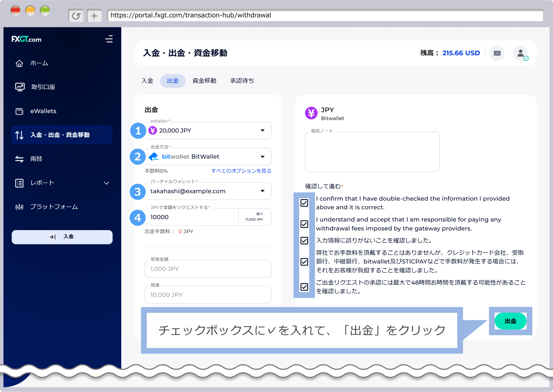Select the 出金 tab

[x=173, y=81]
